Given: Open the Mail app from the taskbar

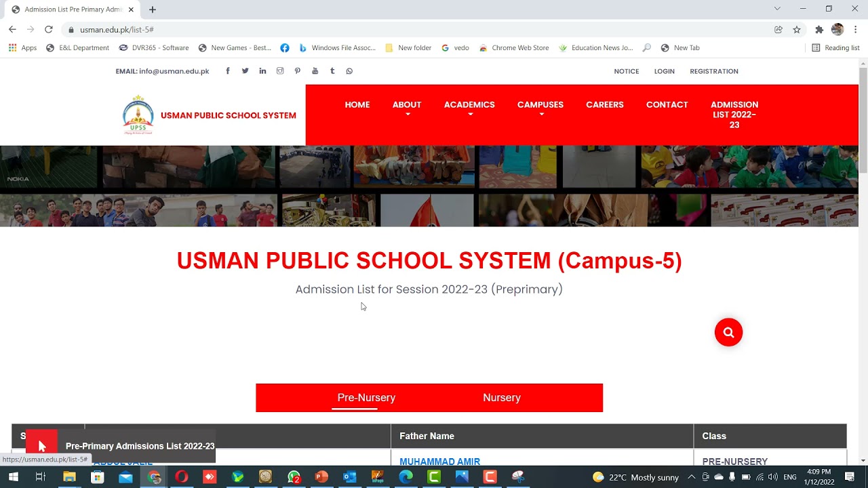Looking at the screenshot, I should tap(125, 477).
